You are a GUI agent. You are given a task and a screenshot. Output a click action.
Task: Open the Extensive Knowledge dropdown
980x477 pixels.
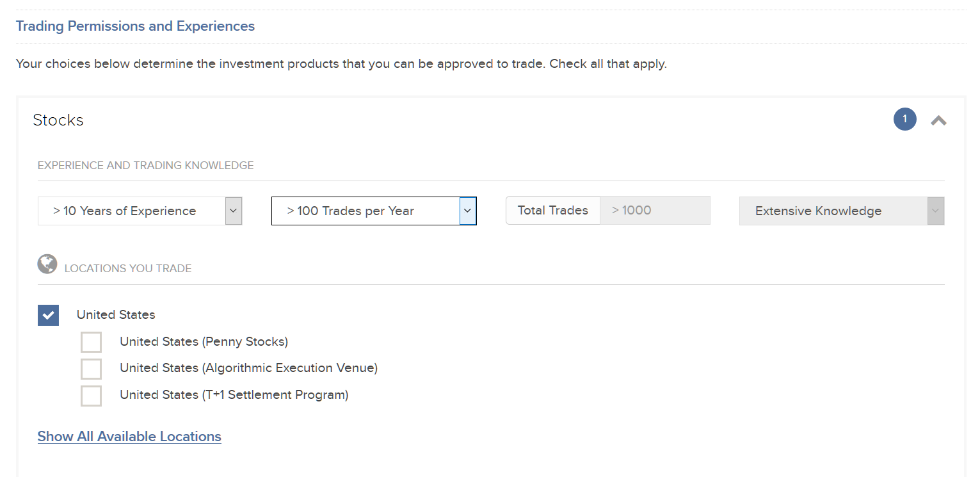(842, 211)
